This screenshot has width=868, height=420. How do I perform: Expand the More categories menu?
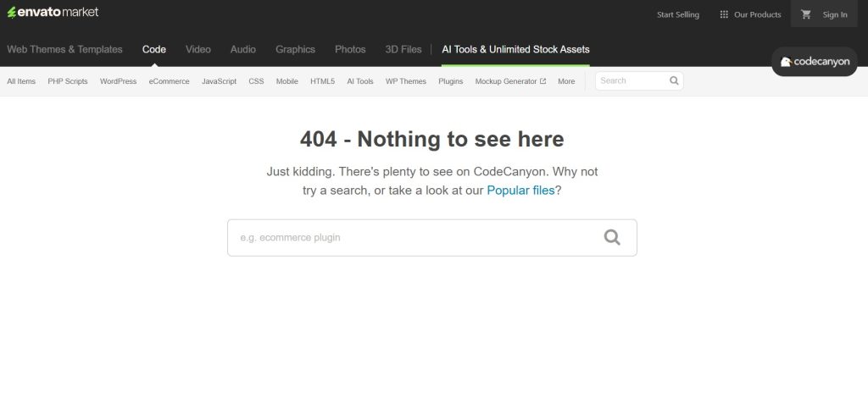pyautogui.click(x=566, y=81)
